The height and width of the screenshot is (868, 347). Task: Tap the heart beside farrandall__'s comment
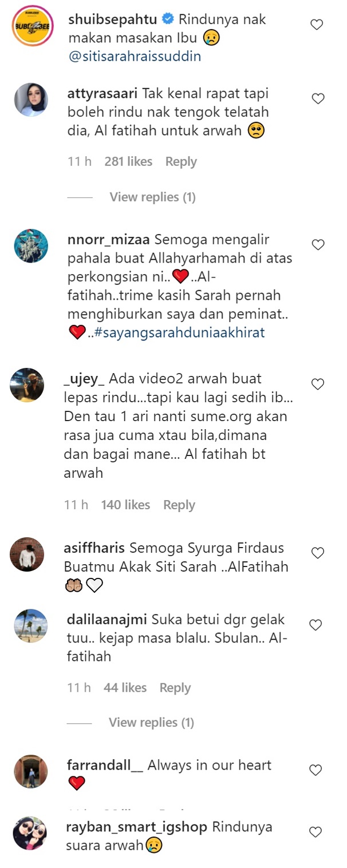point(316,770)
